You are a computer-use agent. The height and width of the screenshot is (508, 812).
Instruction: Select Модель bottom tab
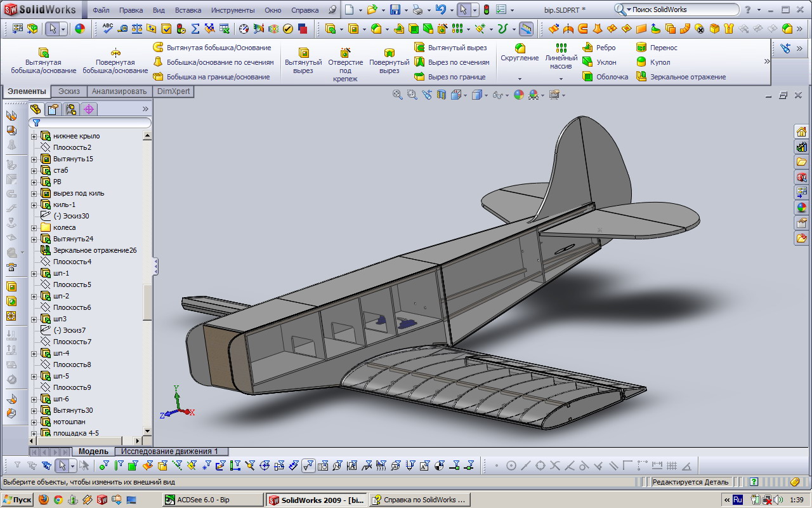tap(93, 451)
